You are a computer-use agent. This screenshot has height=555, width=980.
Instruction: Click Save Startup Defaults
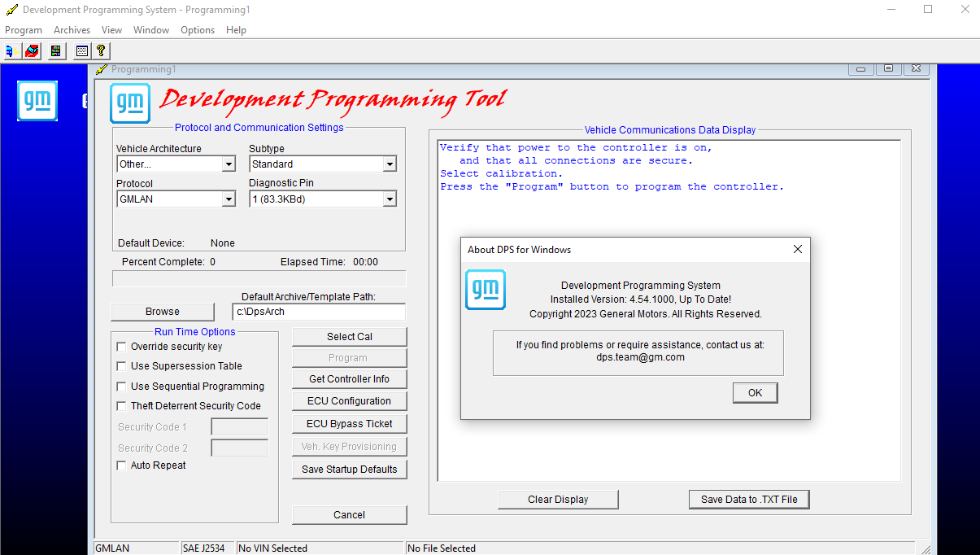point(350,470)
